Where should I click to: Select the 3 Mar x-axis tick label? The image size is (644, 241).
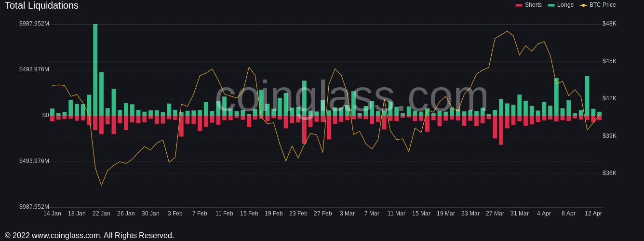point(347,214)
